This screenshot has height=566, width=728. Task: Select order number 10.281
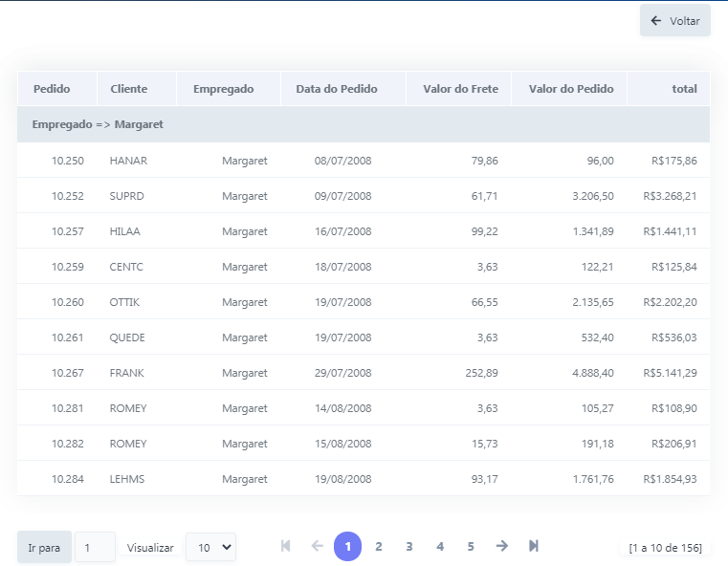67,408
